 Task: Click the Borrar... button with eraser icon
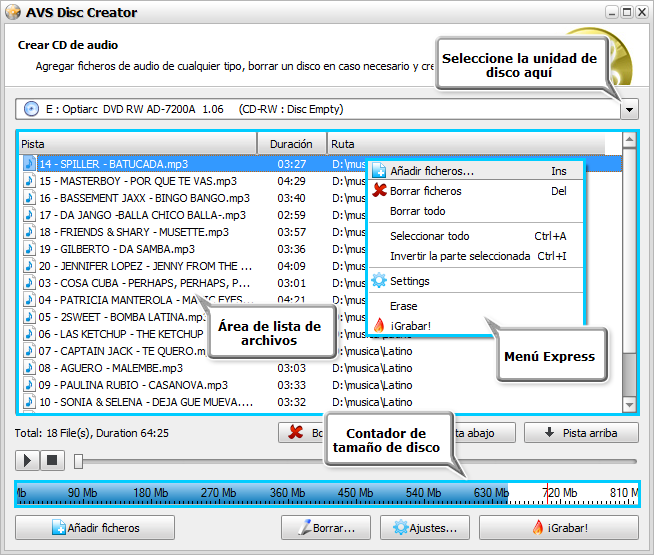coord(326,528)
